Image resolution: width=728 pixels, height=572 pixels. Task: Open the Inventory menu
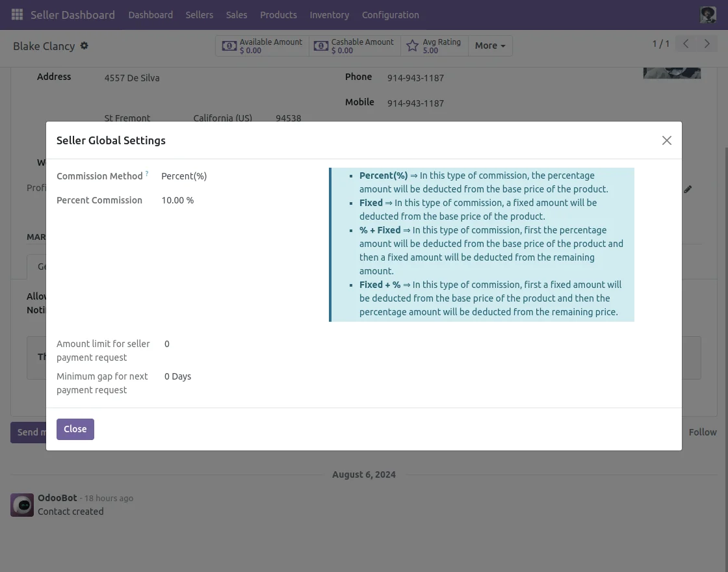pos(329,14)
